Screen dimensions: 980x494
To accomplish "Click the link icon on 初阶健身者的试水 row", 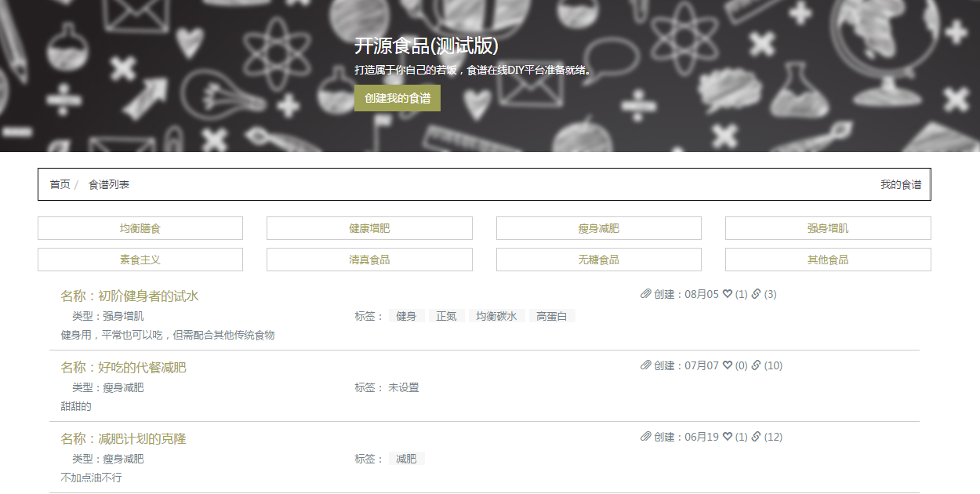I will click(x=757, y=294).
